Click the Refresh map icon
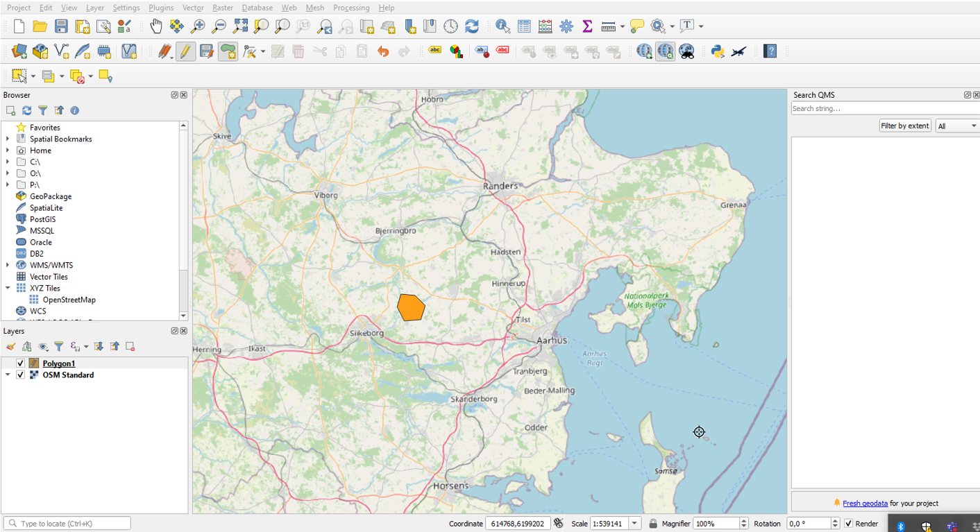This screenshot has width=980, height=532. (472, 26)
